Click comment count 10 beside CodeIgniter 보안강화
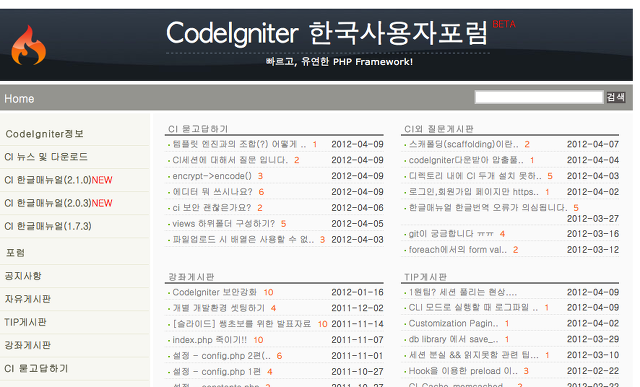The image size is (640, 387). coord(268,292)
